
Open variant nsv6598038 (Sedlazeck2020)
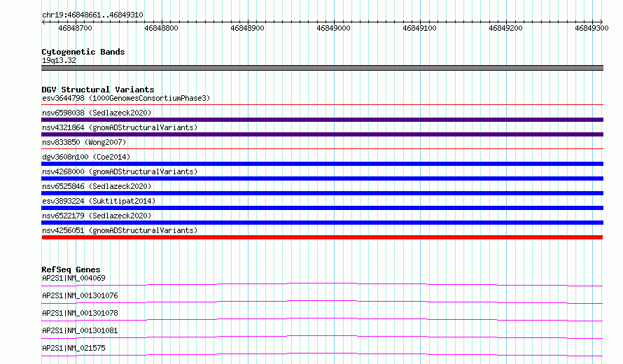[x=97, y=113]
